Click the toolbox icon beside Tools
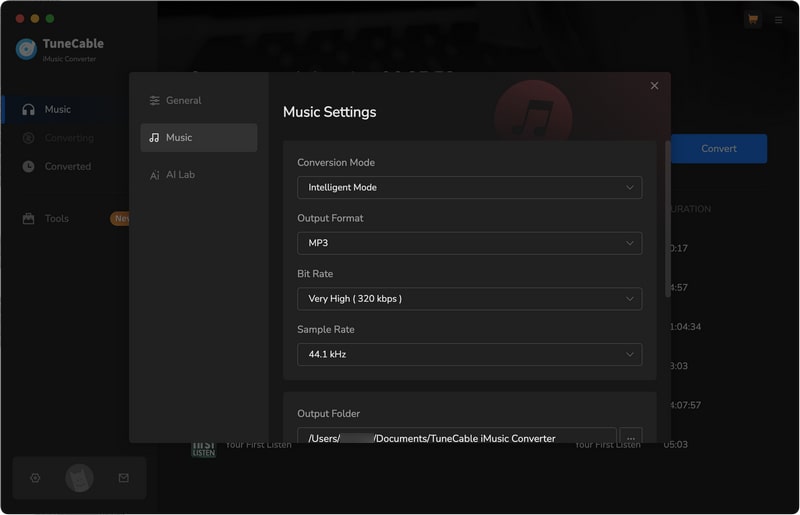Viewport: 800px width, 515px height. click(x=29, y=218)
